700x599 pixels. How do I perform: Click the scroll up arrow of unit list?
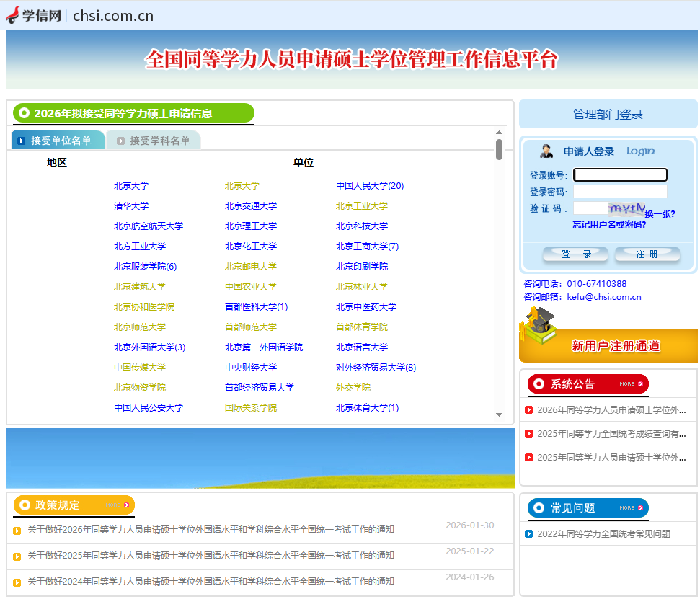pyautogui.click(x=499, y=133)
